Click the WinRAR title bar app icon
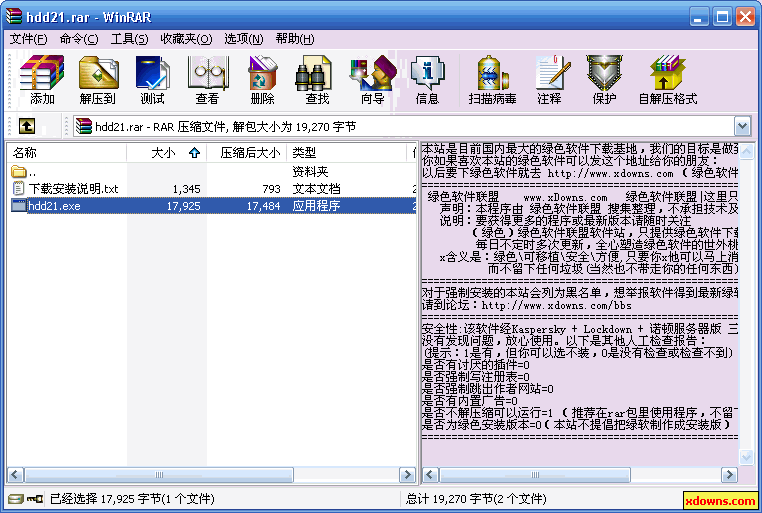762x513 pixels. [14, 17]
